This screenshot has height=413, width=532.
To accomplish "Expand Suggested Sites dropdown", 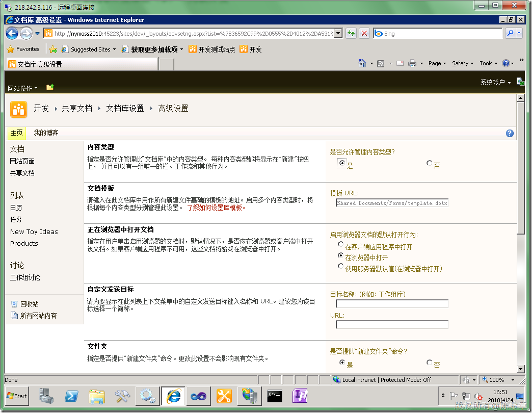I will tap(114, 49).
